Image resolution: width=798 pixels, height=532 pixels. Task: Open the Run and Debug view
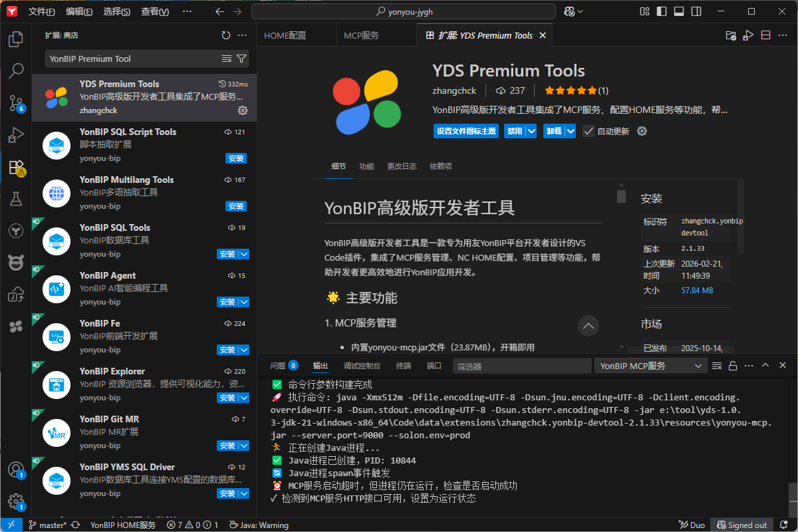tap(16, 135)
